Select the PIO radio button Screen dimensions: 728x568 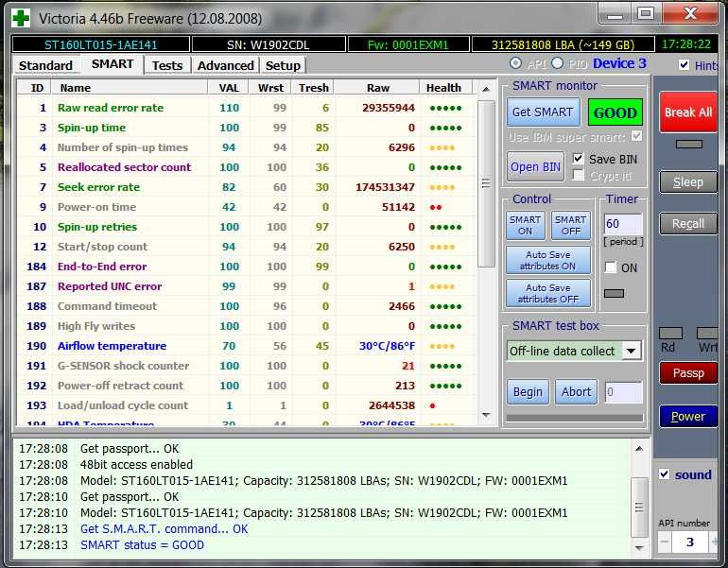coord(558,63)
